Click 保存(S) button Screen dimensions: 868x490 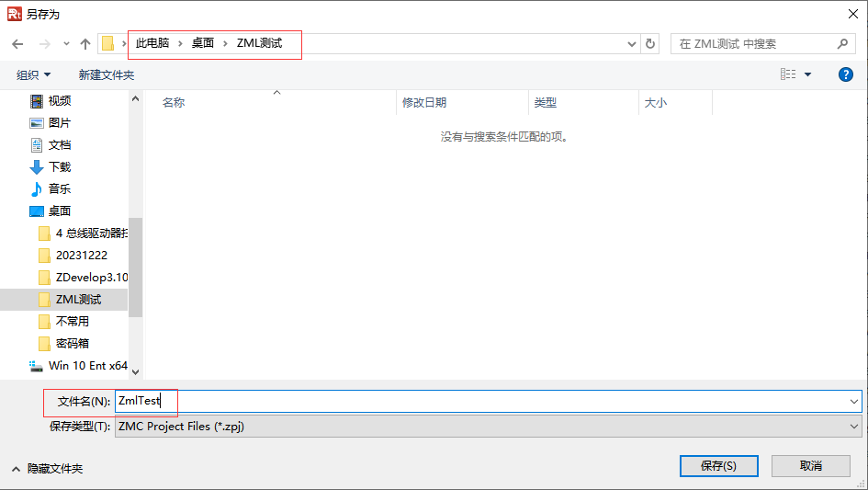(x=718, y=466)
